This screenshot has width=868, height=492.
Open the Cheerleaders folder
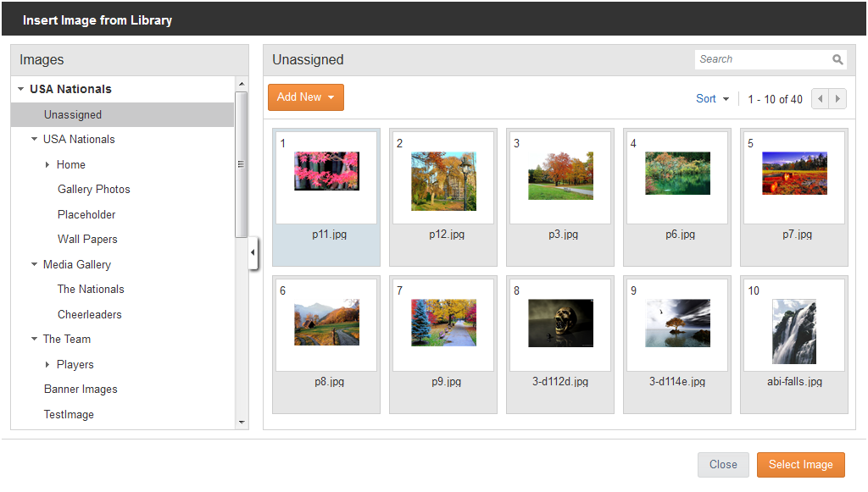click(x=90, y=314)
